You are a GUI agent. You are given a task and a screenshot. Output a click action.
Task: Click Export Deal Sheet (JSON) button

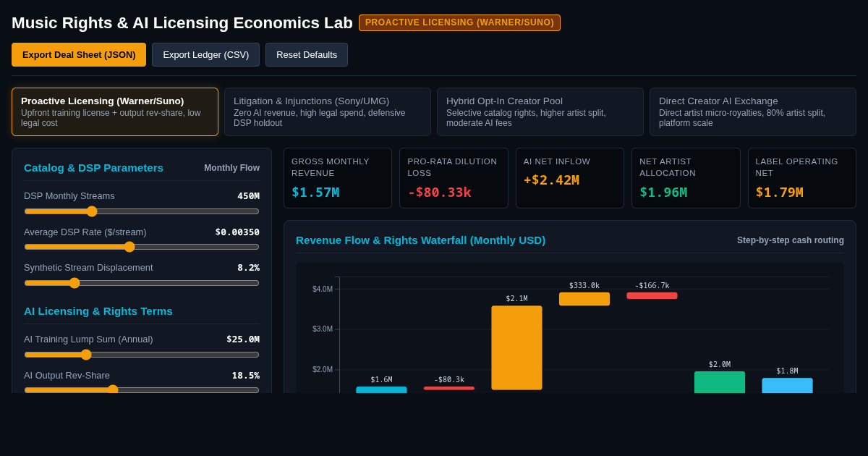pyautogui.click(x=79, y=54)
